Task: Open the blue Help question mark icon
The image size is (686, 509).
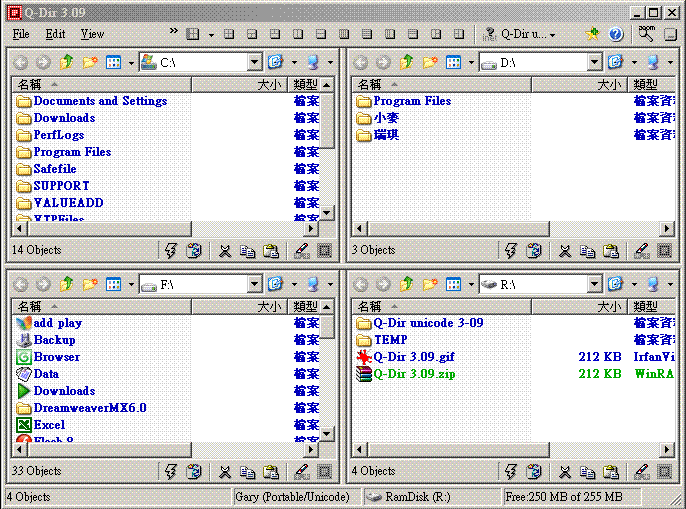Action: pos(616,34)
